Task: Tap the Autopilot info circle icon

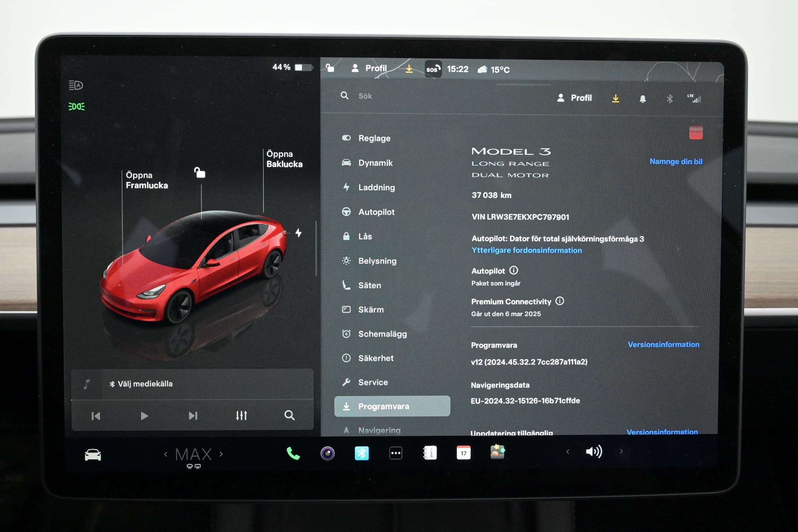Action: tap(514, 270)
